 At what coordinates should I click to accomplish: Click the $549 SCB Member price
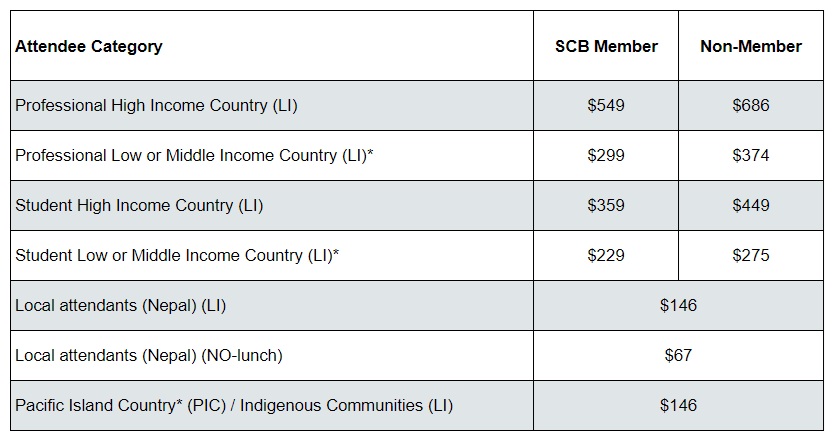[606, 105]
